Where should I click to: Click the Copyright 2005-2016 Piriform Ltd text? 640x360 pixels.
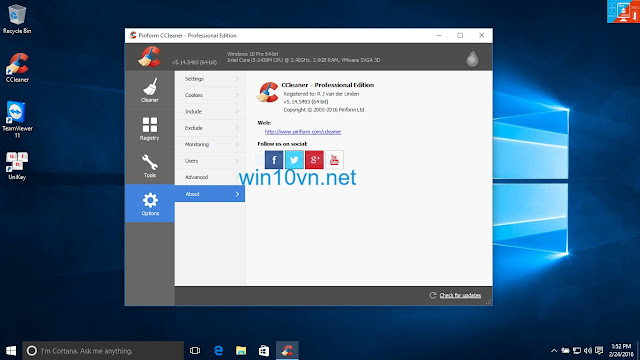click(x=324, y=110)
